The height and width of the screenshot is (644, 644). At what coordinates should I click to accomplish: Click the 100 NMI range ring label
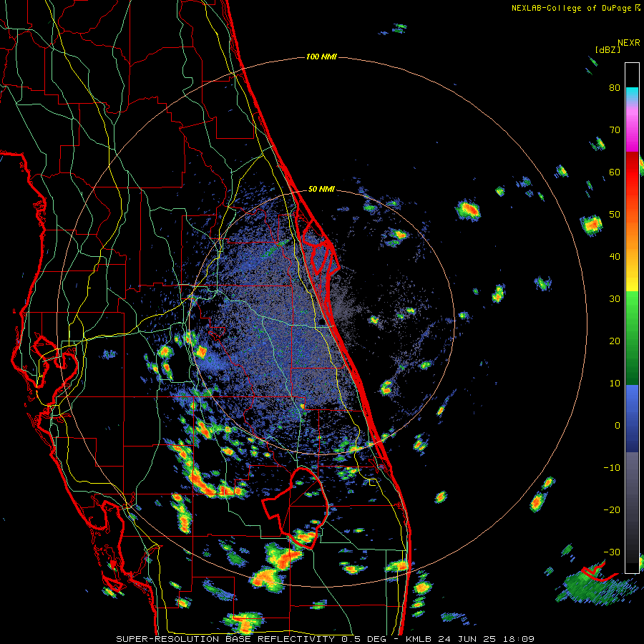point(321,57)
